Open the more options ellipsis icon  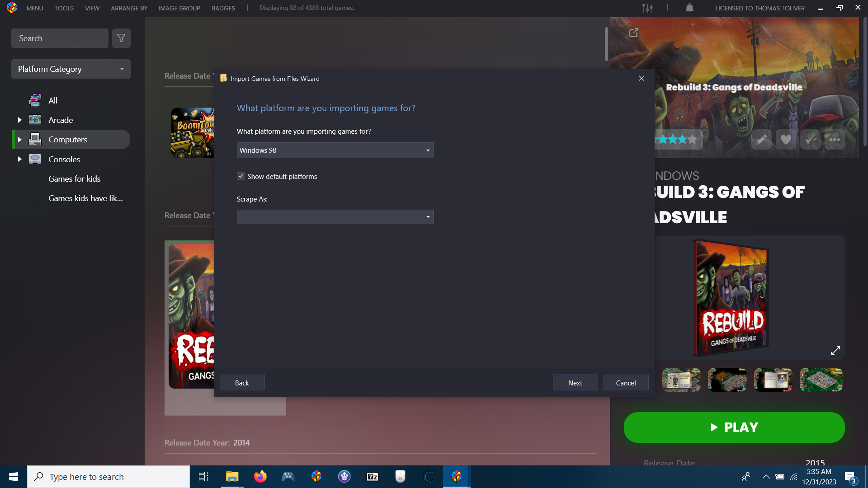pos(835,140)
